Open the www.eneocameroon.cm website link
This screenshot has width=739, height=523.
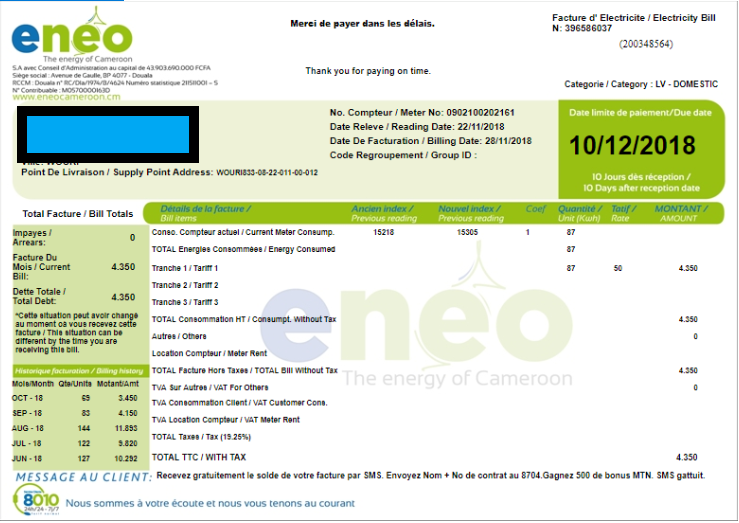click(x=66, y=97)
